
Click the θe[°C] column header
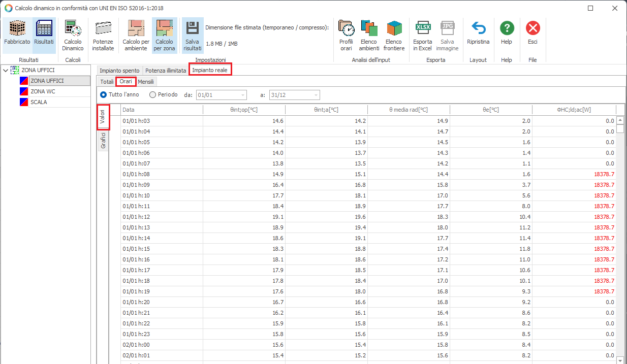point(490,110)
